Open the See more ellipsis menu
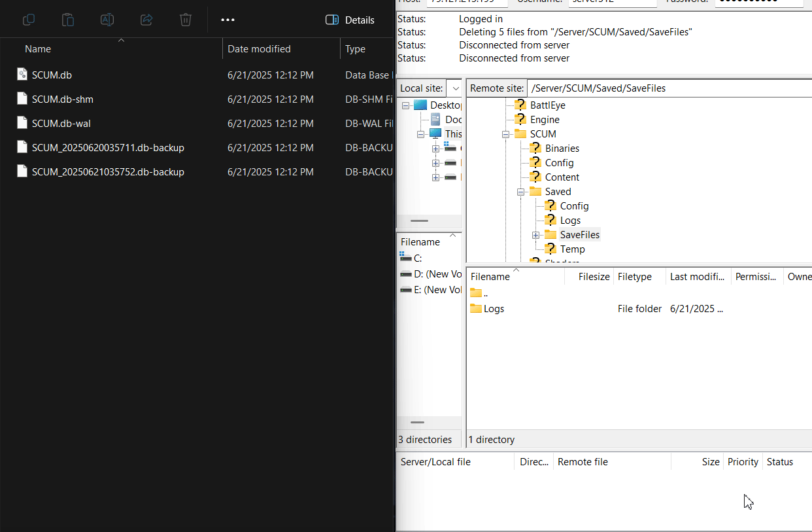Image resolution: width=812 pixels, height=532 pixels. 228,20
